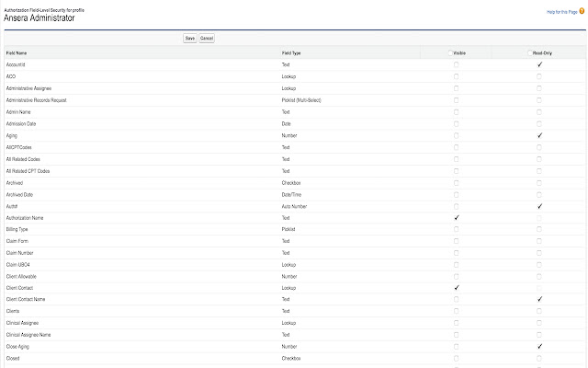588x368 pixels.
Task: Check Visible for the Aging row
Action: coord(456,135)
